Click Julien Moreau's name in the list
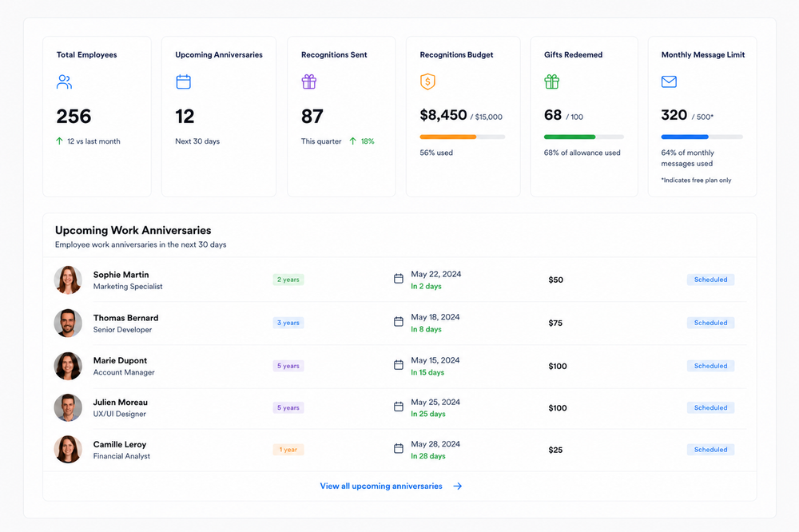This screenshot has height=532, width=799. 121,403
